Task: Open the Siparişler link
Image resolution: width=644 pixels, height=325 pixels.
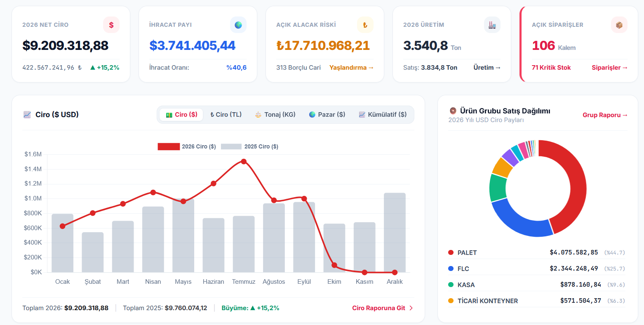Action: pyautogui.click(x=610, y=68)
